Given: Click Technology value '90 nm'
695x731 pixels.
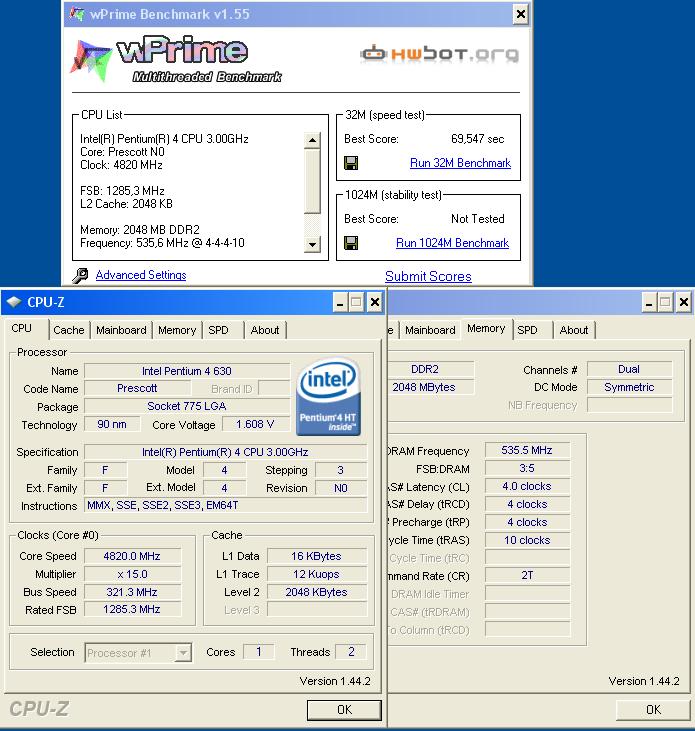Looking at the screenshot, I should coord(112,424).
